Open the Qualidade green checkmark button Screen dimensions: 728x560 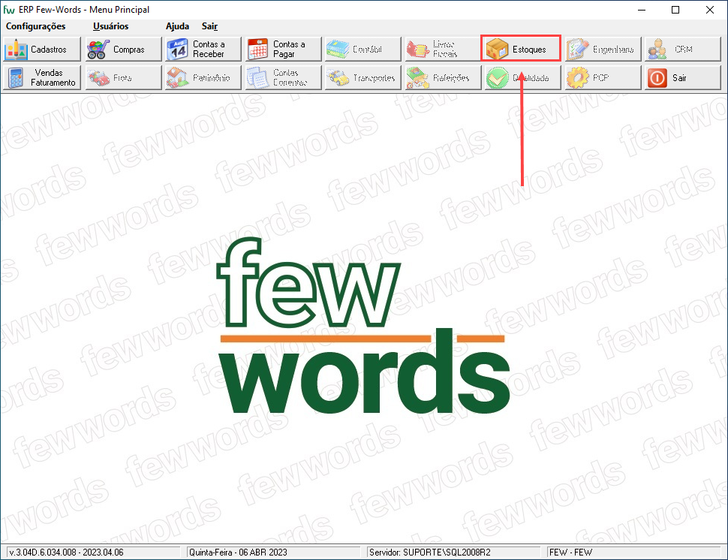point(523,77)
